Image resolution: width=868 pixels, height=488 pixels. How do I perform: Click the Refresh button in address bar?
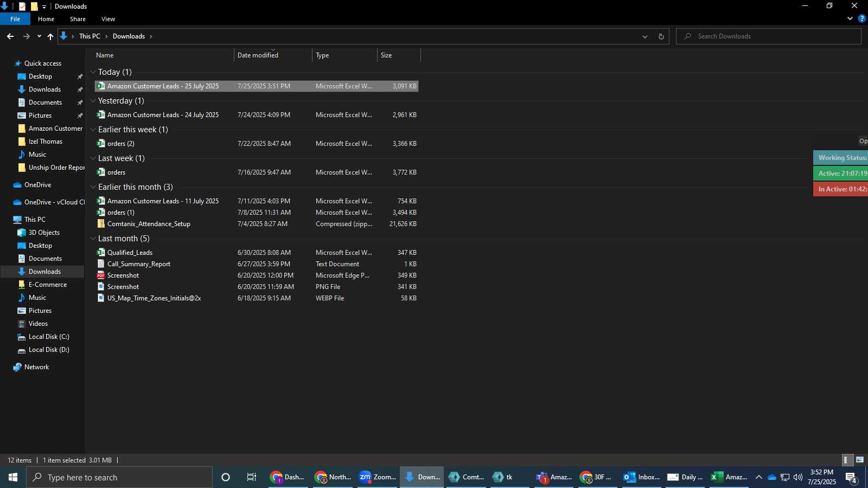(x=661, y=36)
